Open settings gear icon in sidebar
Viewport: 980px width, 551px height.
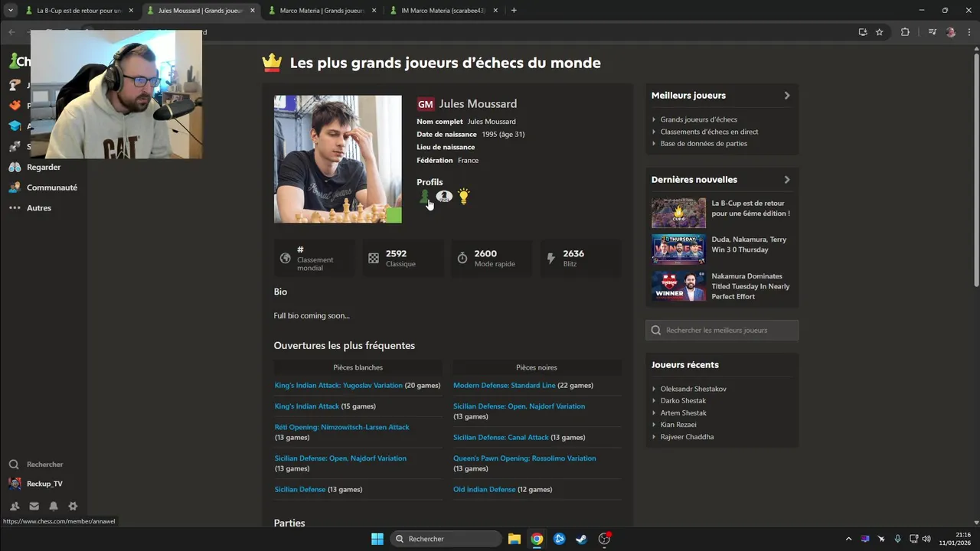[x=73, y=506]
